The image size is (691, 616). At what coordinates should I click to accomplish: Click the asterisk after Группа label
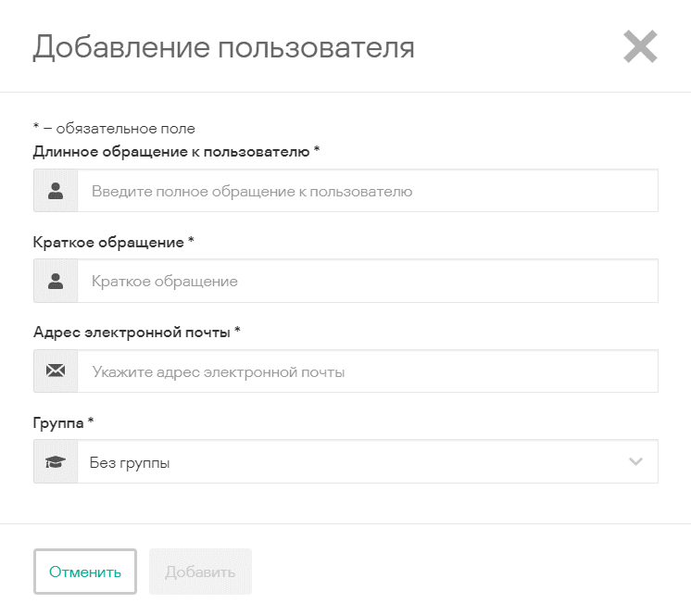pos(91,421)
